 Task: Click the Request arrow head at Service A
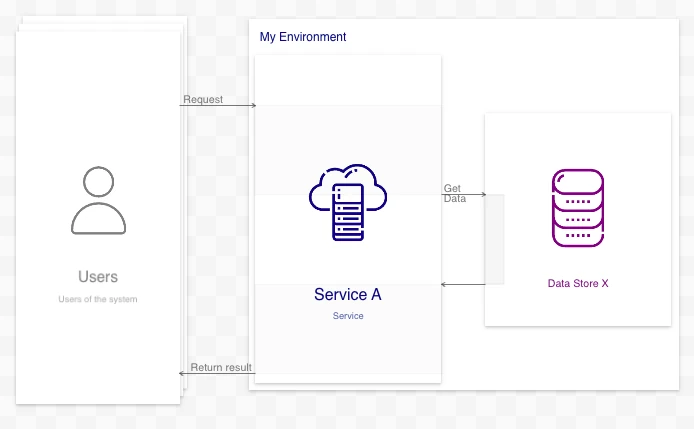click(253, 105)
